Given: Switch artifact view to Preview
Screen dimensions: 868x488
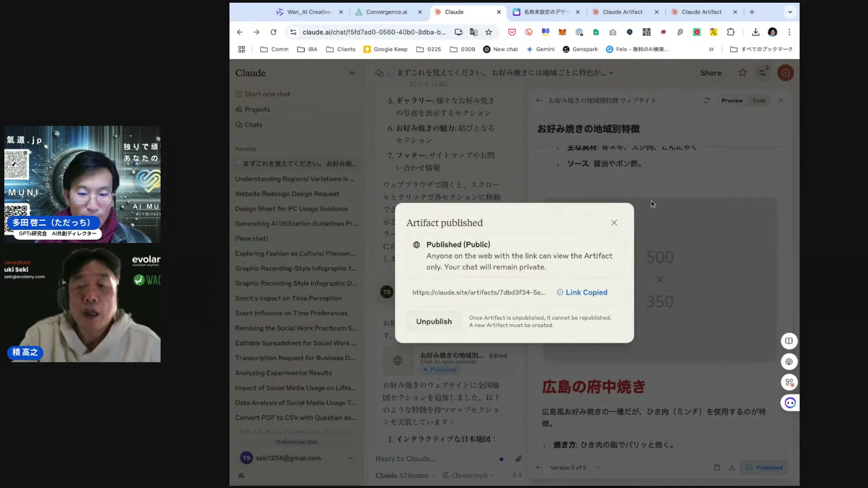Looking at the screenshot, I should pyautogui.click(x=732, y=100).
